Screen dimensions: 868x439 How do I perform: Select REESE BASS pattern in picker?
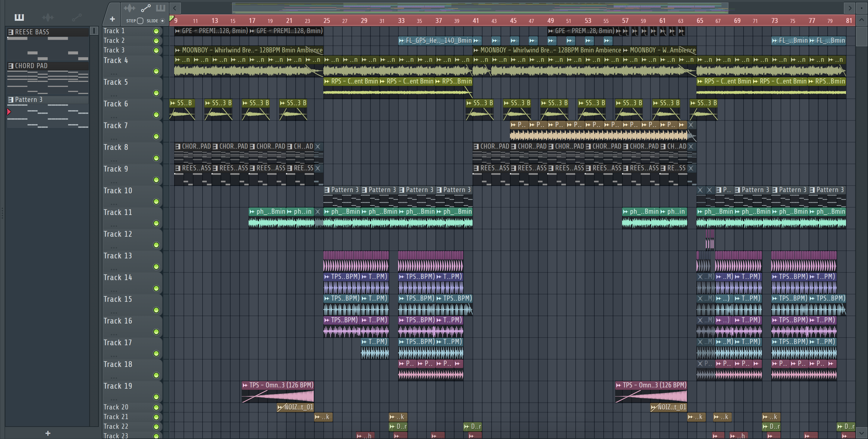click(48, 32)
